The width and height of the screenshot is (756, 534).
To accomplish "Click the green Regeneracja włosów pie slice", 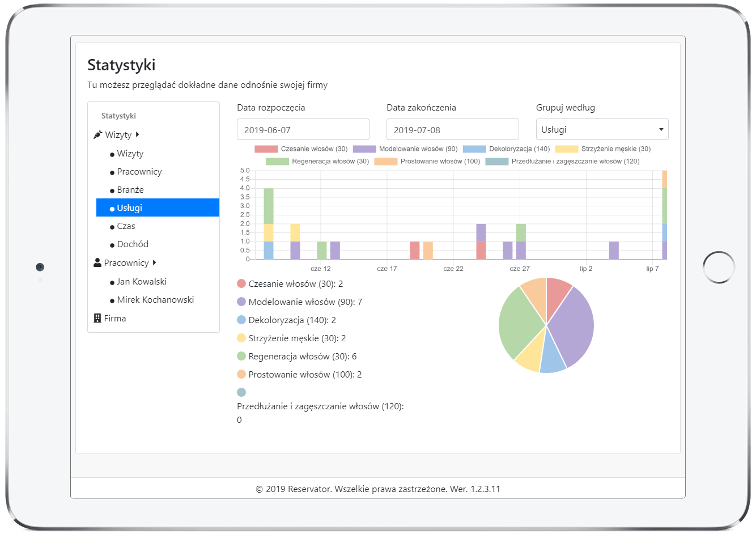I will pos(519,323).
